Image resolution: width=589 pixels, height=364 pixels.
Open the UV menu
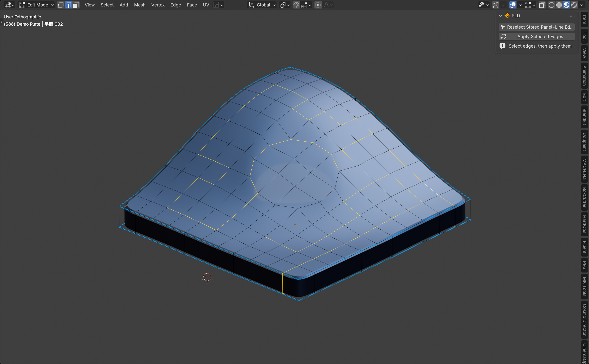(206, 5)
